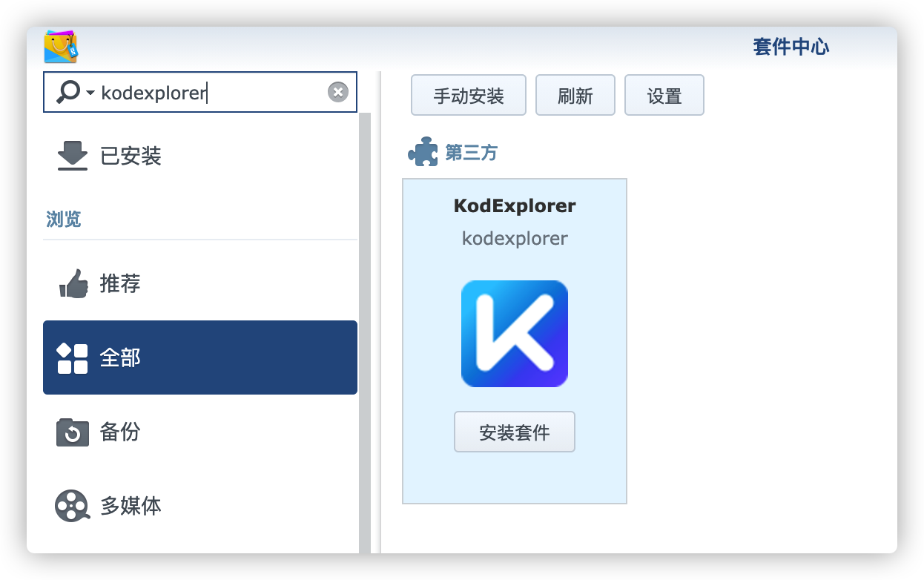This screenshot has width=924, height=580.
Task: Click the film reel icon beside 多媒体
Action: click(73, 507)
